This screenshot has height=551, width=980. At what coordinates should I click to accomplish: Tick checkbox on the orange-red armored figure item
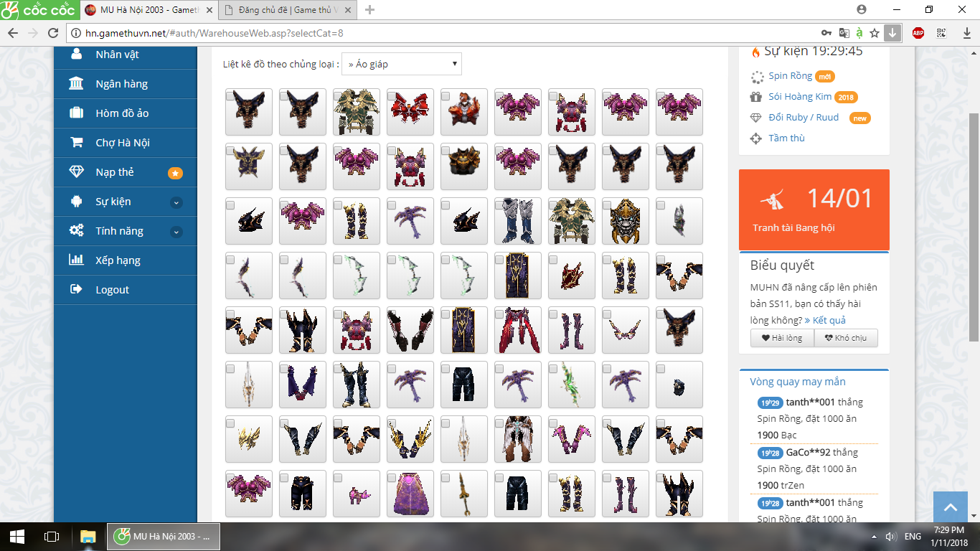446,96
